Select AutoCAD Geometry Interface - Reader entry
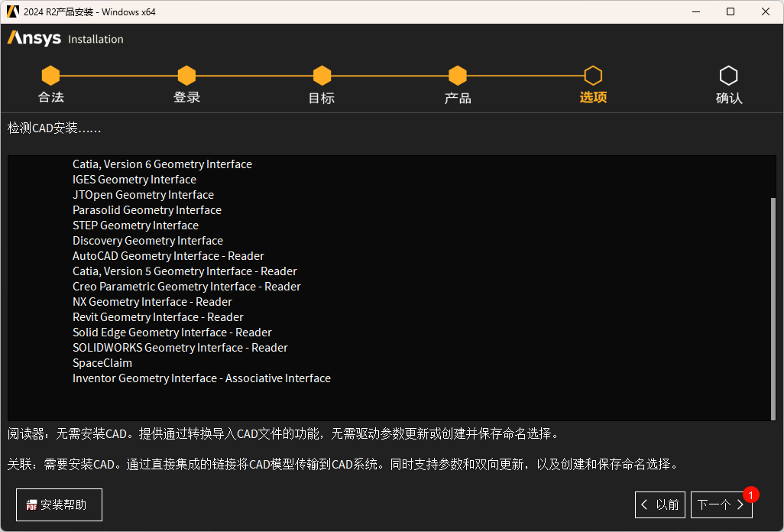 point(168,256)
